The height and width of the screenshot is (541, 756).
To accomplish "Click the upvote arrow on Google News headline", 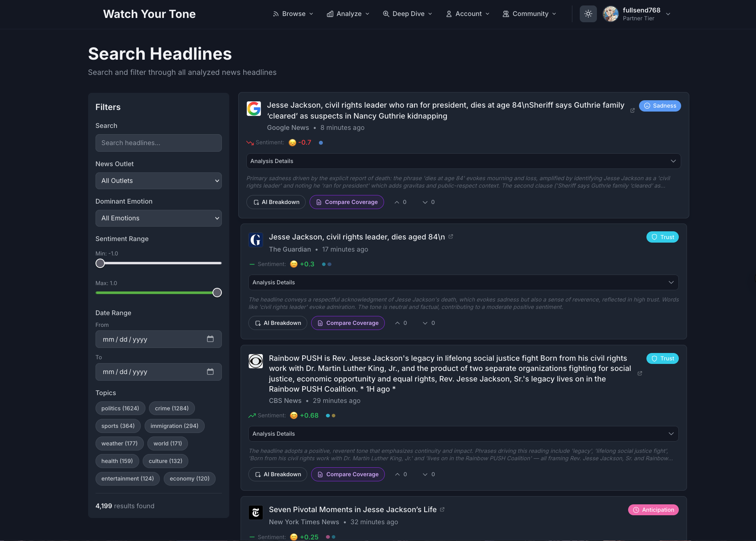I will click(397, 202).
